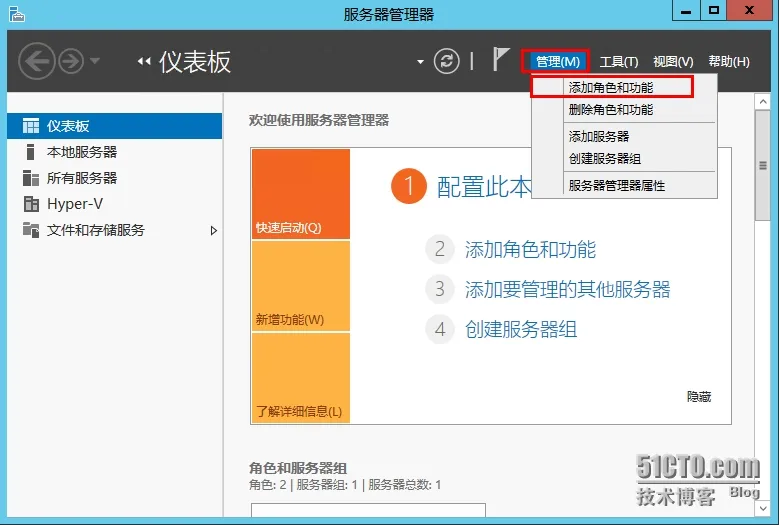This screenshot has width=779, height=525.
Task: Click the forward navigation arrow
Action: pyautogui.click(x=71, y=61)
